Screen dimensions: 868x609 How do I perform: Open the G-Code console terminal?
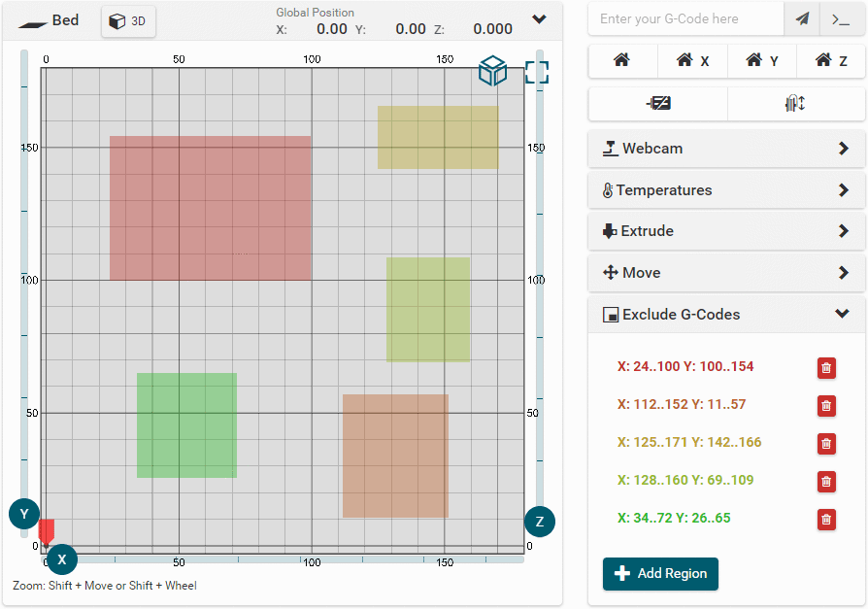tap(841, 18)
